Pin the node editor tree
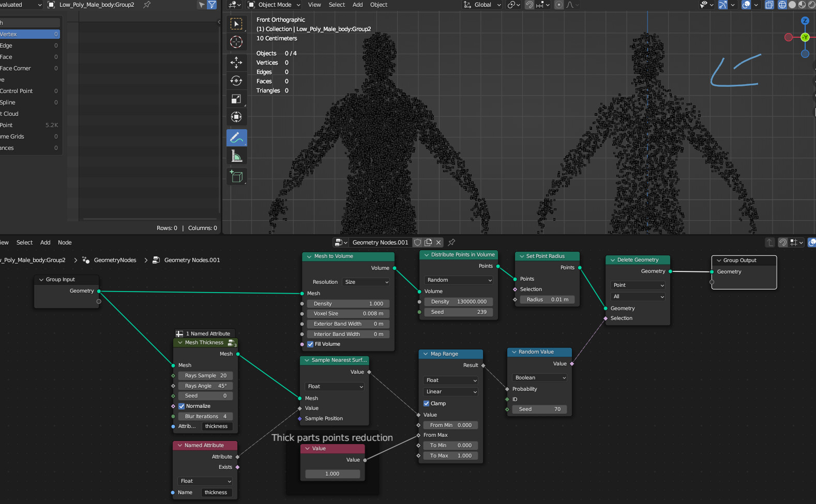Viewport: 816px width, 504px height. pos(451,242)
